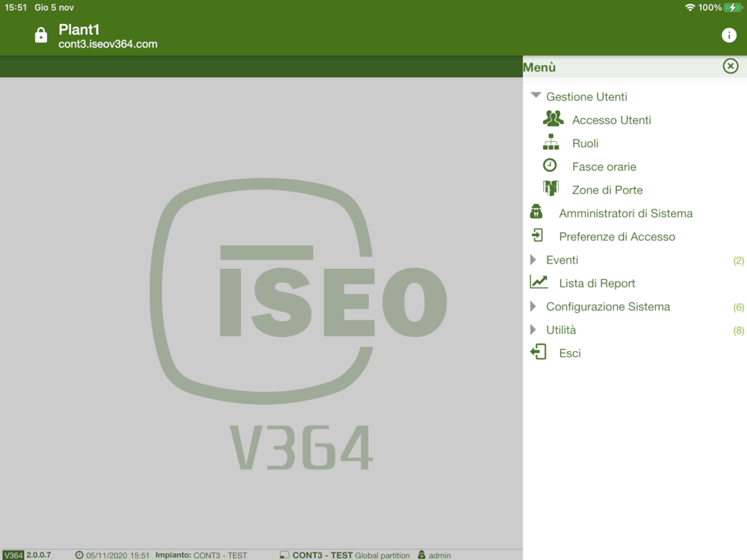Click the Fasce orarie clock icon

pos(550,165)
